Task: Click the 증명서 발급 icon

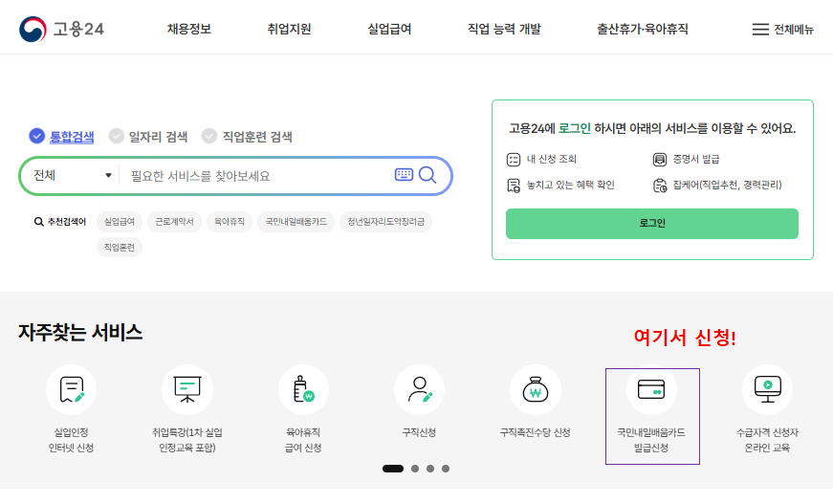Action: coord(659,159)
